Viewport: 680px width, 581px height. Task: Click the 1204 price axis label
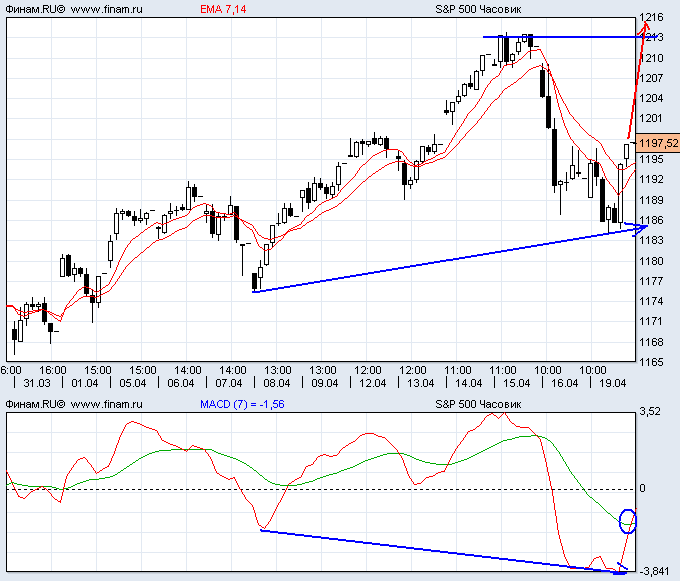(x=651, y=98)
